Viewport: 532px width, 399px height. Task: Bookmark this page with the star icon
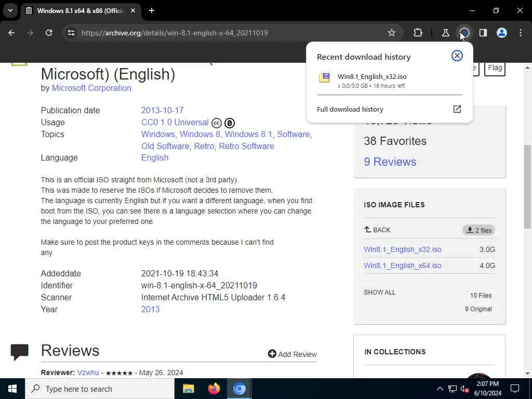[392, 33]
